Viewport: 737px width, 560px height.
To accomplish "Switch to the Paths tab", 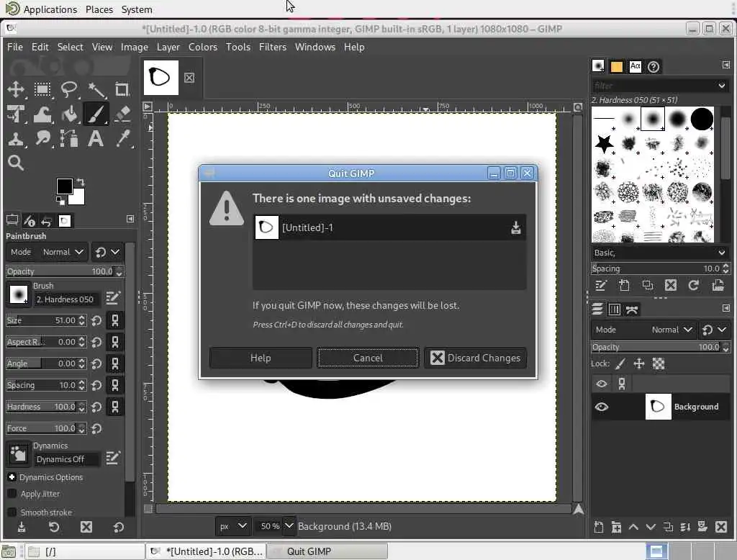I will [632, 310].
